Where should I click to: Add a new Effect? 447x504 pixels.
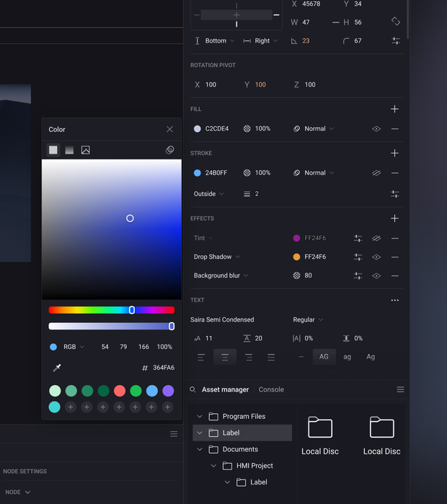394,218
